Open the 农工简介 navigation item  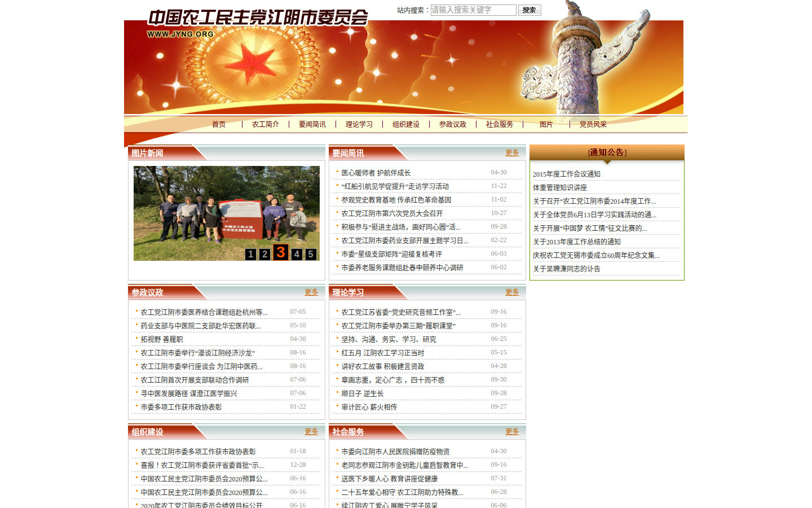266,124
